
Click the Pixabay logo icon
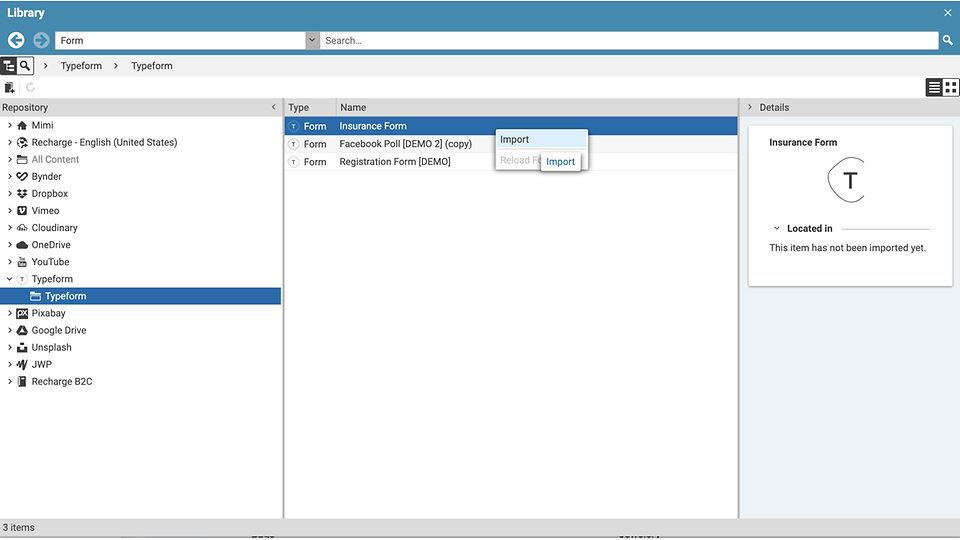pyautogui.click(x=22, y=313)
